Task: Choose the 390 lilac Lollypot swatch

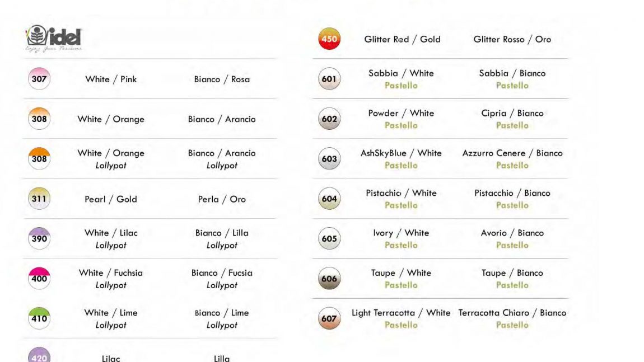Action: 39,238
